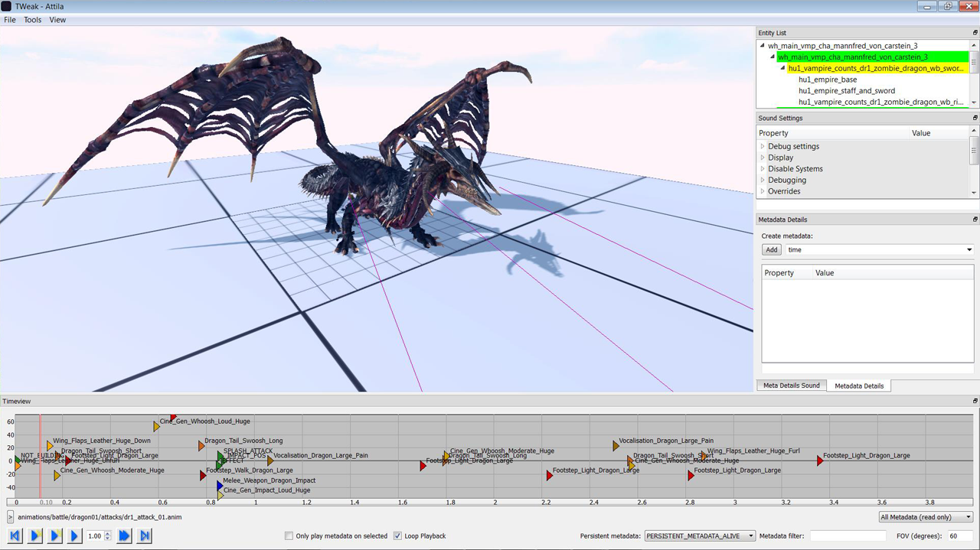Switch to the Meta Details Sound tab
The height and width of the screenshot is (550, 980).
point(791,386)
